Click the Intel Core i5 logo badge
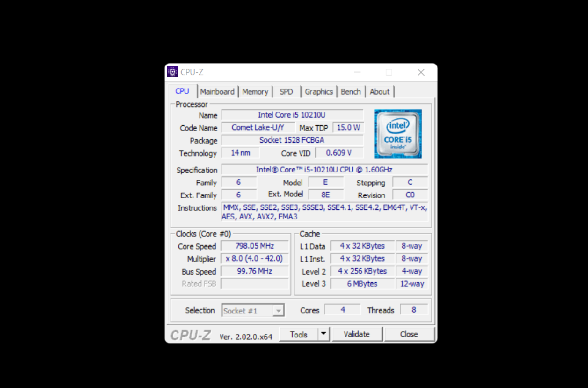 pos(398,134)
